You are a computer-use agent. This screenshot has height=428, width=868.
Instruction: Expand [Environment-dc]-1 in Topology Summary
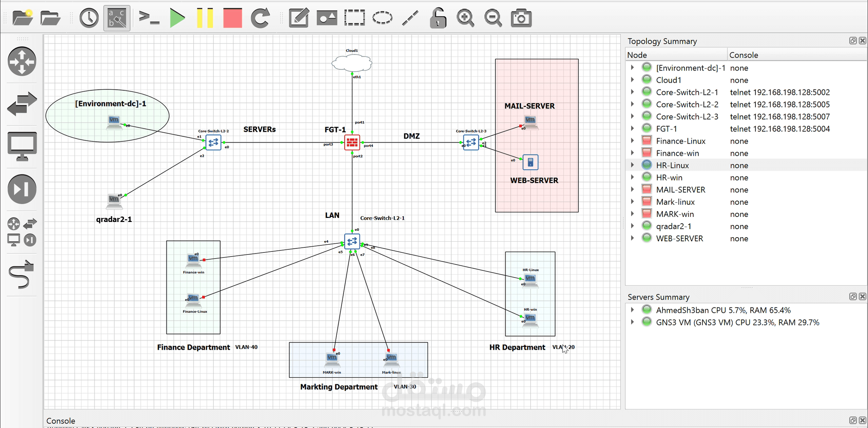632,67
